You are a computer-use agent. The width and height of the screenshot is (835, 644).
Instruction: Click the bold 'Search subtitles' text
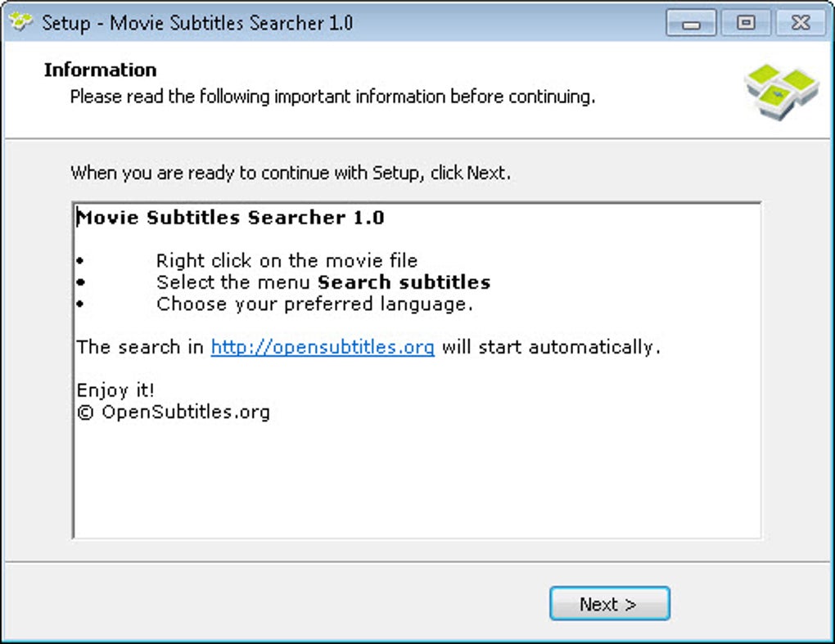pyautogui.click(x=404, y=282)
